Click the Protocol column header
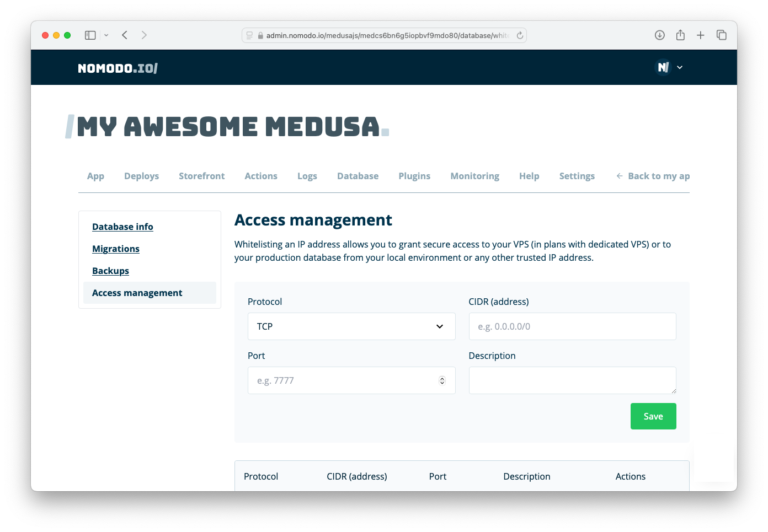Image resolution: width=768 pixels, height=532 pixels. pos(261,476)
